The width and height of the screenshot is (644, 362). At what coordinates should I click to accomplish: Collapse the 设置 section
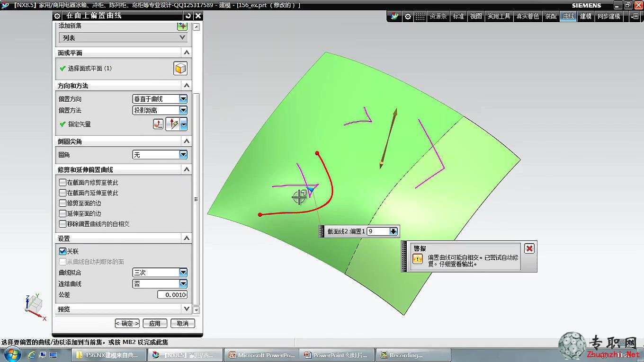click(x=186, y=238)
